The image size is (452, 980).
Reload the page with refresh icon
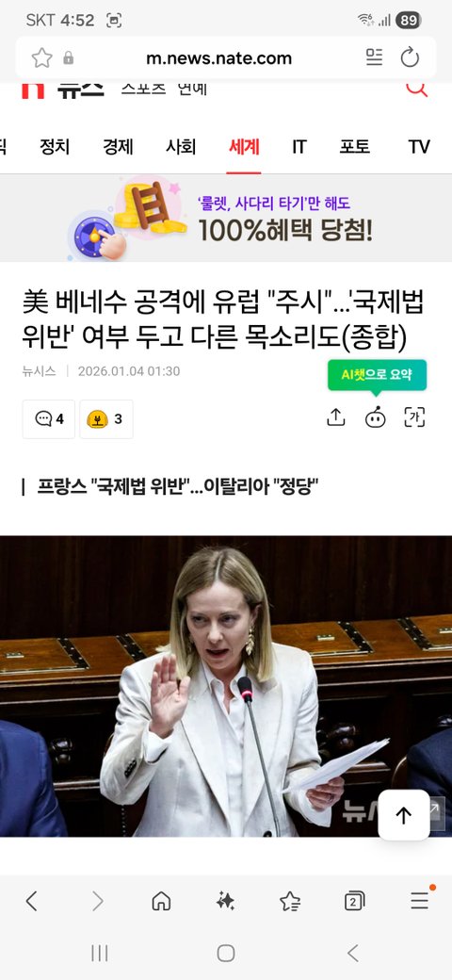click(411, 57)
